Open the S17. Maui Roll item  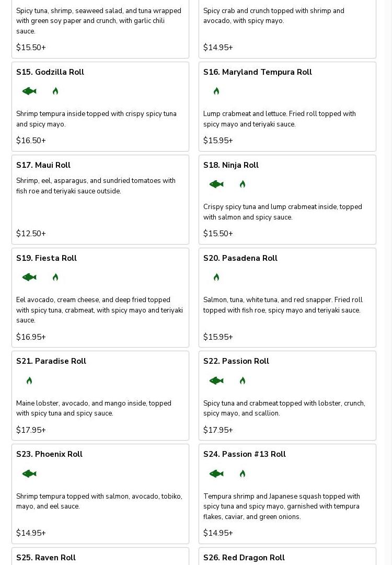[x=43, y=165]
